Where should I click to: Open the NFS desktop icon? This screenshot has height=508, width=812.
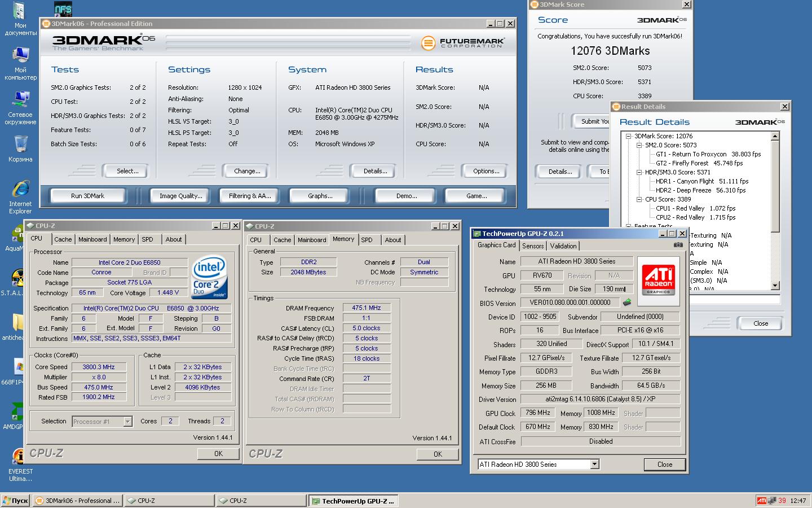[63, 8]
